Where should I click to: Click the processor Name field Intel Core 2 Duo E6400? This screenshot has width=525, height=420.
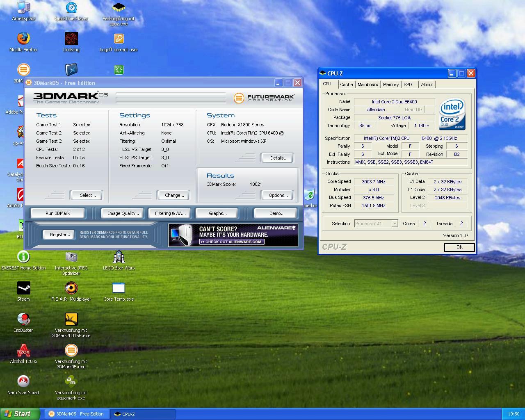[395, 102]
